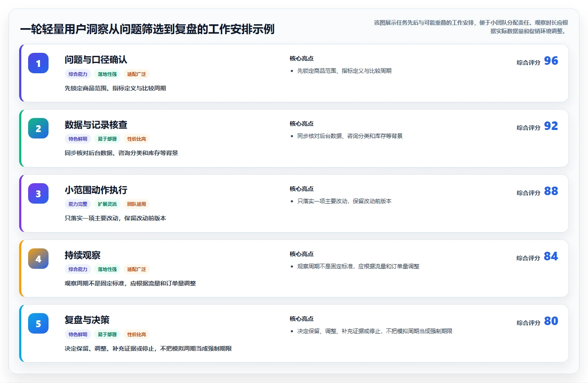588x383 pixels.
Task: Click 综合评分 label beside score 80
Action: [x=528, y=323]
